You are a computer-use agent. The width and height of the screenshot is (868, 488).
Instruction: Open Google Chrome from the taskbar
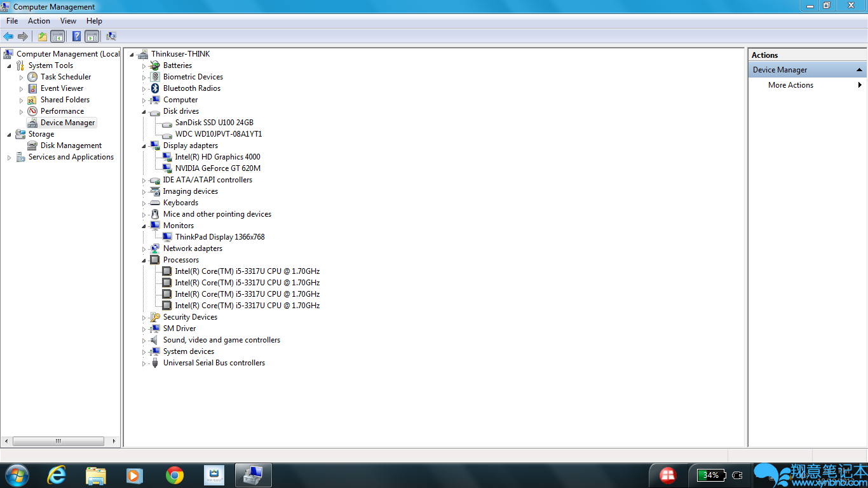pyautogui.click(x=175, y=475)
